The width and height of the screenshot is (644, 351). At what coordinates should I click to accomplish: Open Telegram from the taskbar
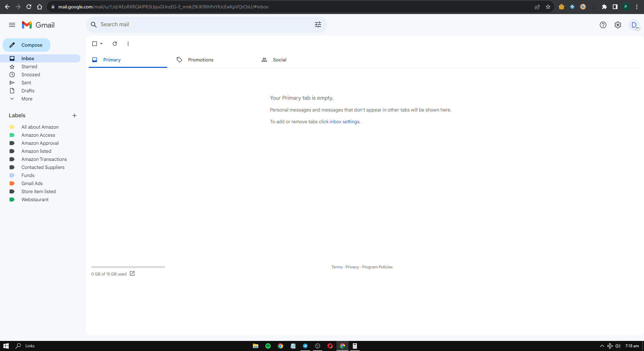pos(305,346)
